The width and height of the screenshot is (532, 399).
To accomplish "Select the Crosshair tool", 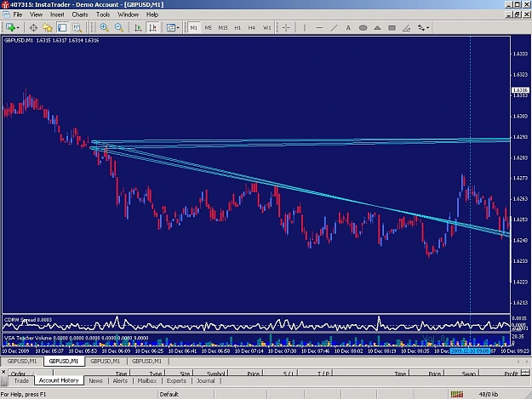I will [286, 28].
